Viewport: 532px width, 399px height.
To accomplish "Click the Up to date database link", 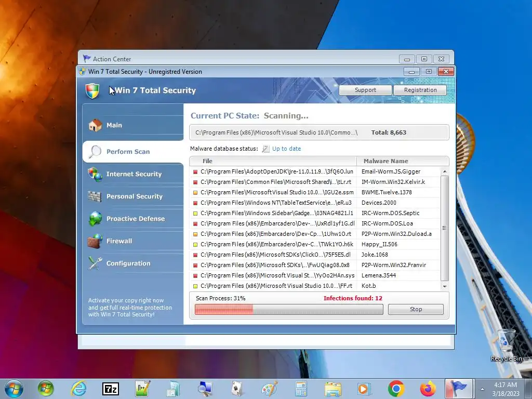I will [x=286, y=149].
